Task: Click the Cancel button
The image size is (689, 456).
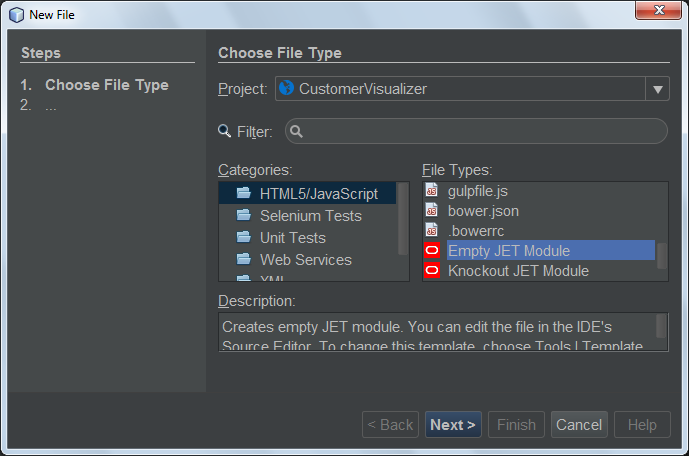Action: tap(579, 425)
